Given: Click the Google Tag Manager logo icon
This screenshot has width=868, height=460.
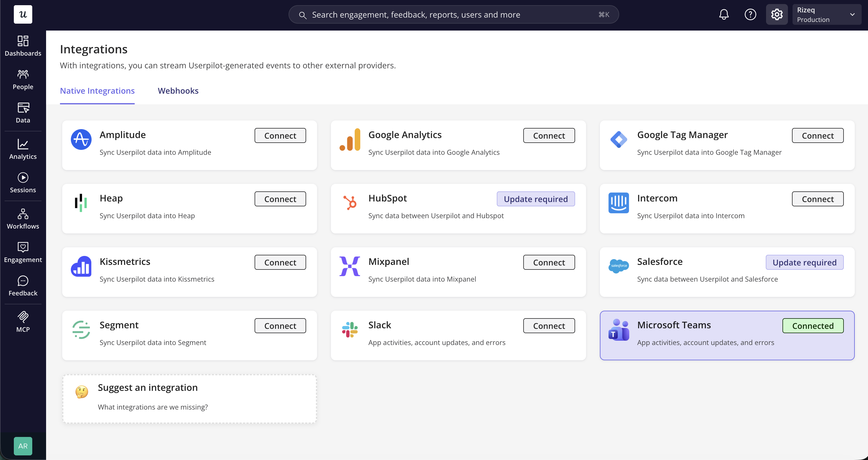Looking at the screenshot, I should [x=618, y=139].
